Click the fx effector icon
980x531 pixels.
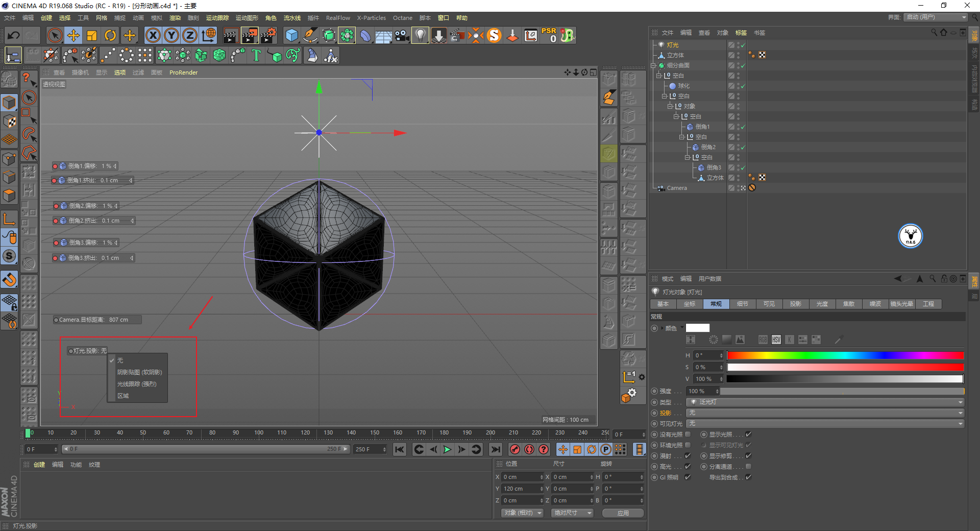(331, 55)
